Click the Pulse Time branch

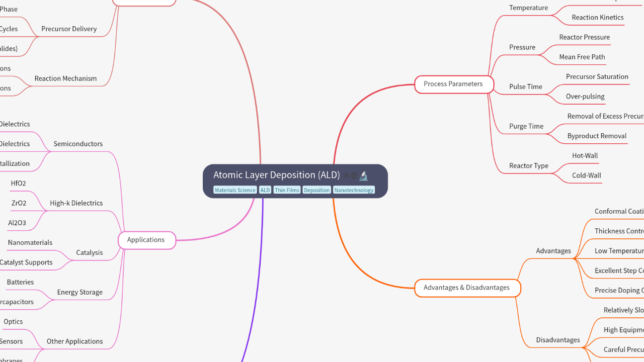526,86
